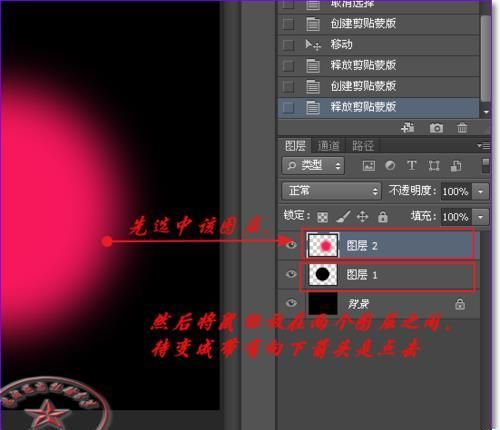This screenshot has width=500, height=430.
Task: Hide the 背景 layer via eye
Action: pyautogui.click(x=291, y=303)
